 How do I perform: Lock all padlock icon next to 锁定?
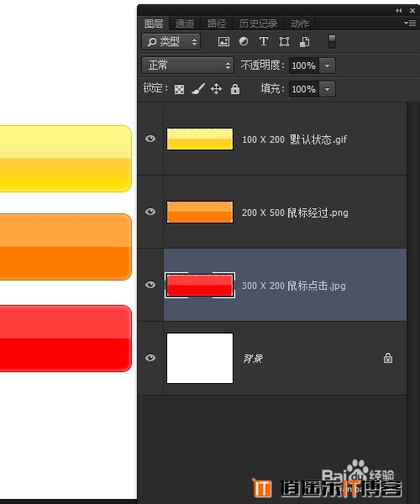pyautogui.click(x=235, y=89)
